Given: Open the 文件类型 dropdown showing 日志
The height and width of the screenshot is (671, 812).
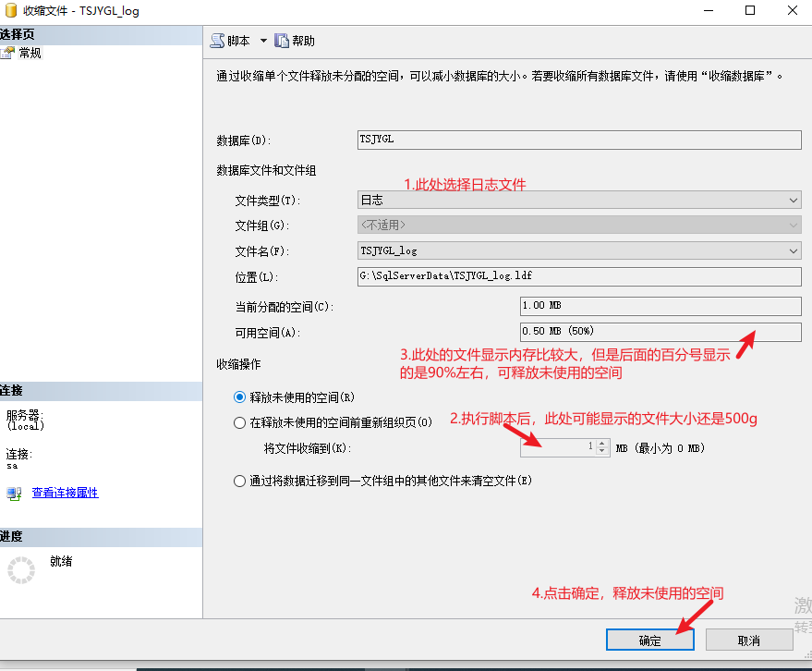Looking at the screenshot, I should coord(579,200).
